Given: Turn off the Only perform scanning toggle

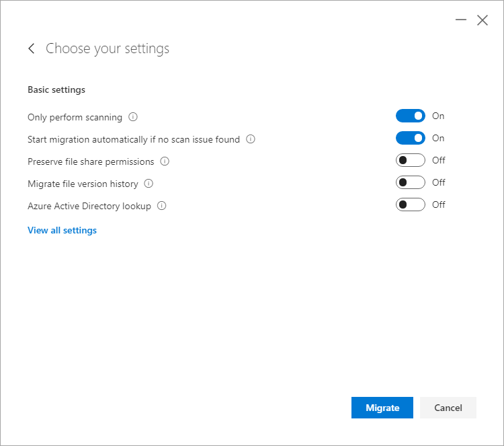Looking at the screenshot, I should (411, 116).
